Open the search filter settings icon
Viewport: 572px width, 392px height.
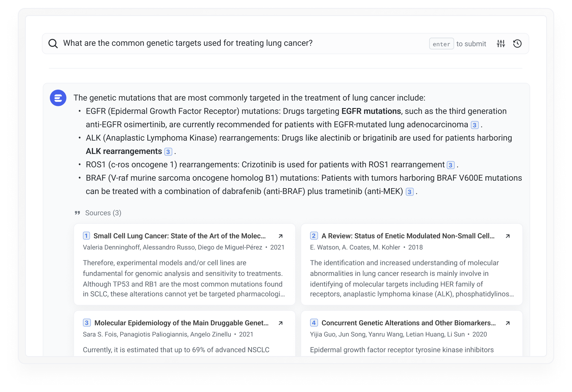(x=501, y=44)
